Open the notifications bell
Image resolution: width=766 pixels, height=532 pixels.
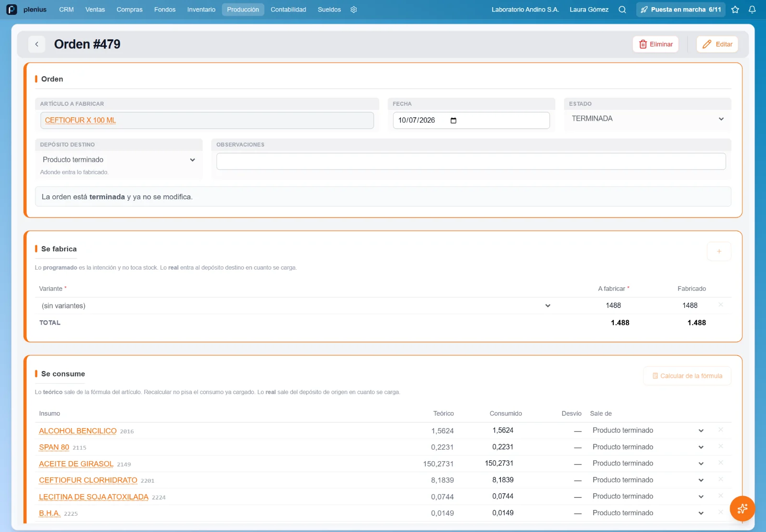(x=752, y=10)
